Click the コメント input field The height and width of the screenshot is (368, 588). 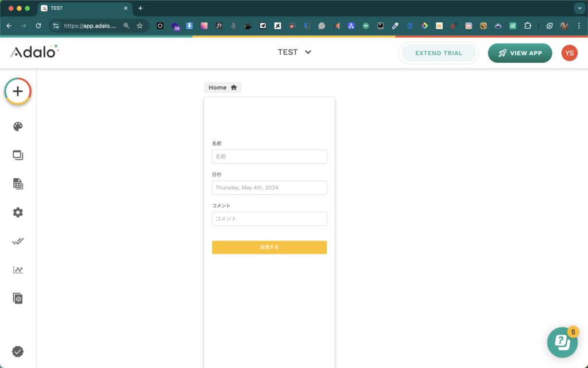(269, 219)
